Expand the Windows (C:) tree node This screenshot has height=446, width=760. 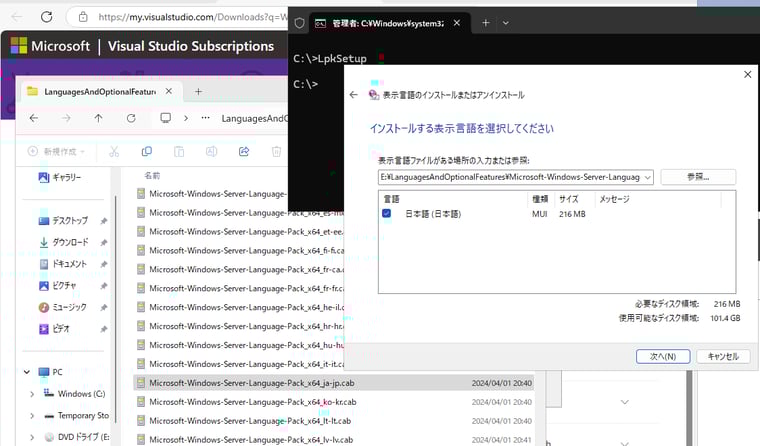(x=32, y=394)
